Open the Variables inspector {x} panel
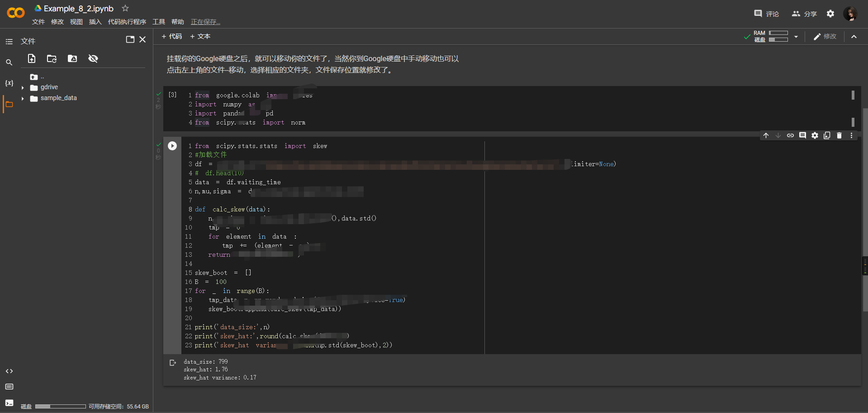The image size is (868, 413). tap(9, 83)
